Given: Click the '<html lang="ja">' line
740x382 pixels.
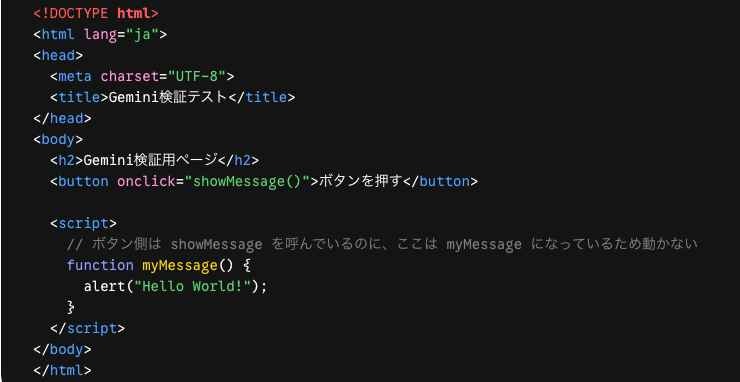Looking at the screenshot, I should [100, 34].
